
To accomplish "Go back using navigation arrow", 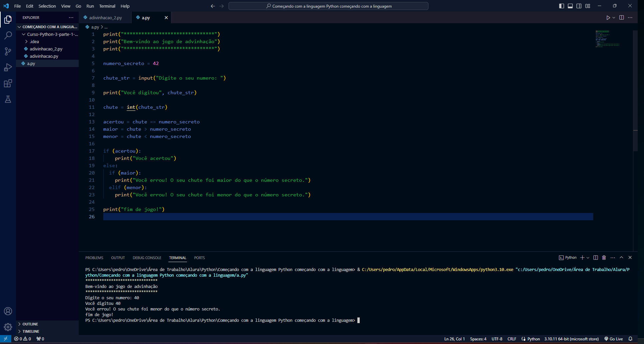I will tap(213, 6).
